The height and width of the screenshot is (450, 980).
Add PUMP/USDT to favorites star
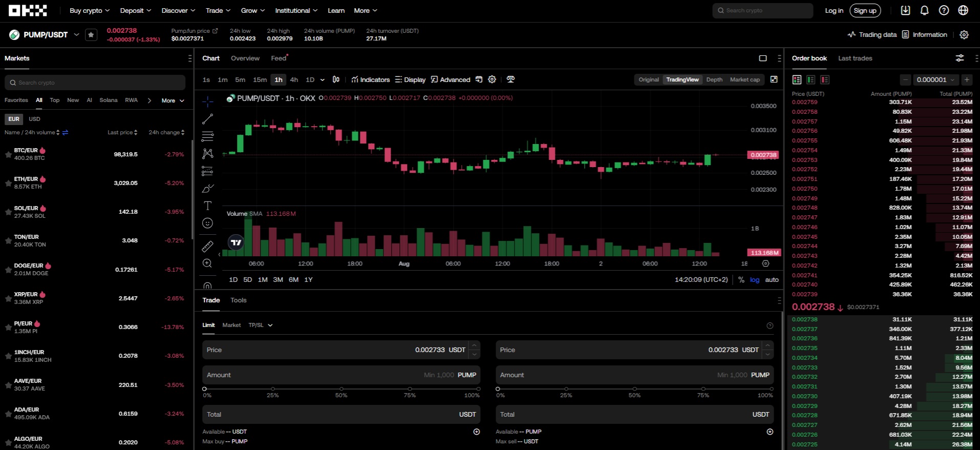(x=91, y=35)
